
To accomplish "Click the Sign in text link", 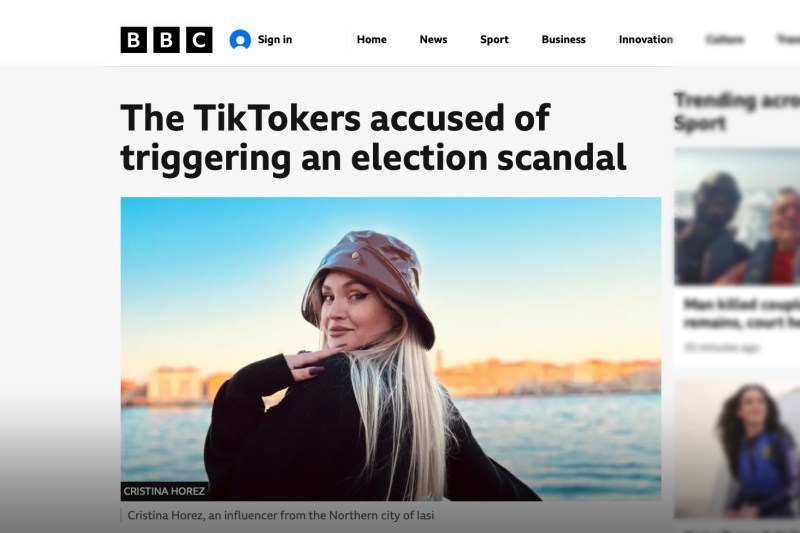I will (275, 40).
